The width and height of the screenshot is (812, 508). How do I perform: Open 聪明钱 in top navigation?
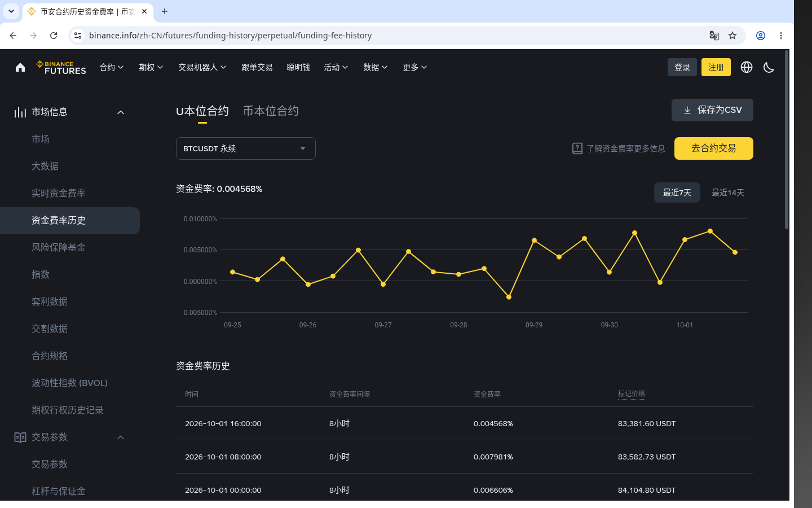(298, 67)
